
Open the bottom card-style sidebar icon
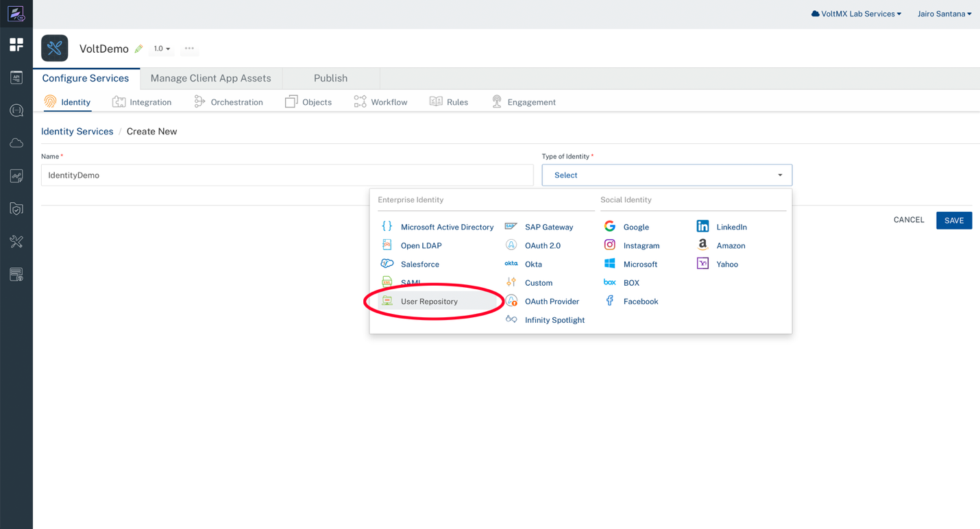click(16, 275)
